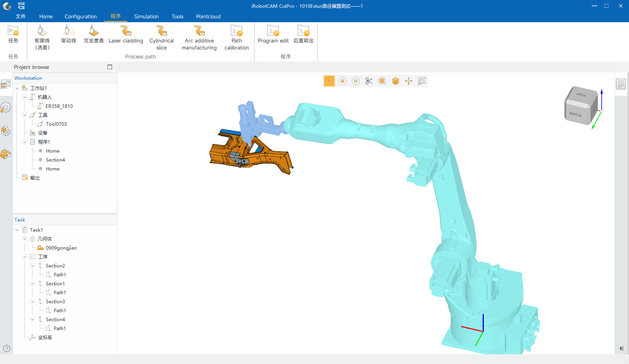The image size is (629, 364).
Task: Open the Laser cladding tool
Action: [126, 34]
